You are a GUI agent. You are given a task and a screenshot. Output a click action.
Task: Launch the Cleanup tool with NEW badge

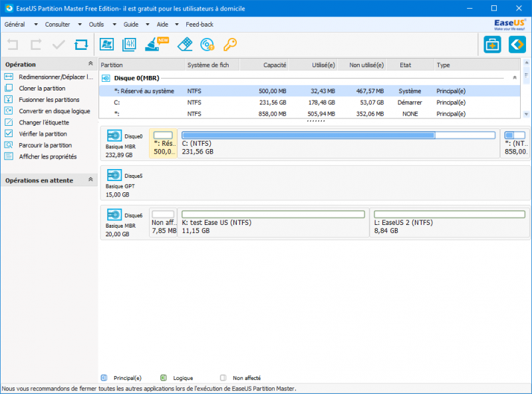156,44
